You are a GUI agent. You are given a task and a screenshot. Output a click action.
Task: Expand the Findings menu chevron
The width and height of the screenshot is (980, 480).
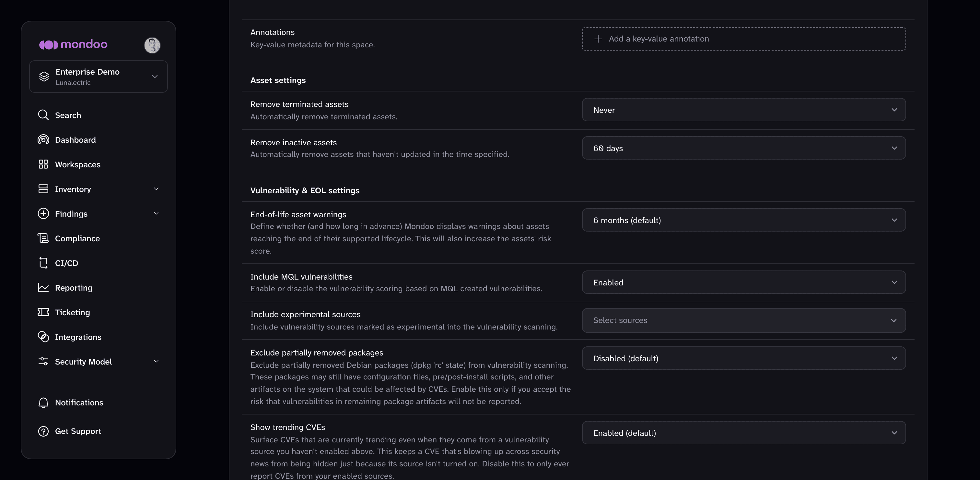(x=156, y=213)
